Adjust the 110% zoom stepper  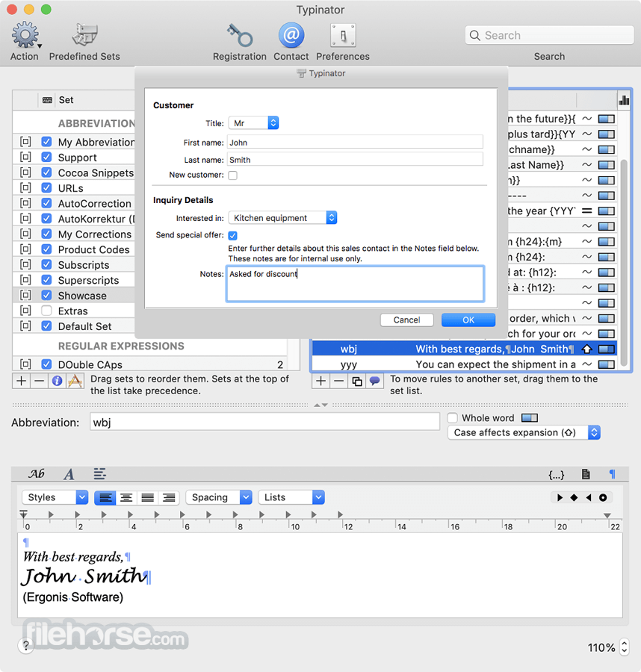[x=625, y=647]
